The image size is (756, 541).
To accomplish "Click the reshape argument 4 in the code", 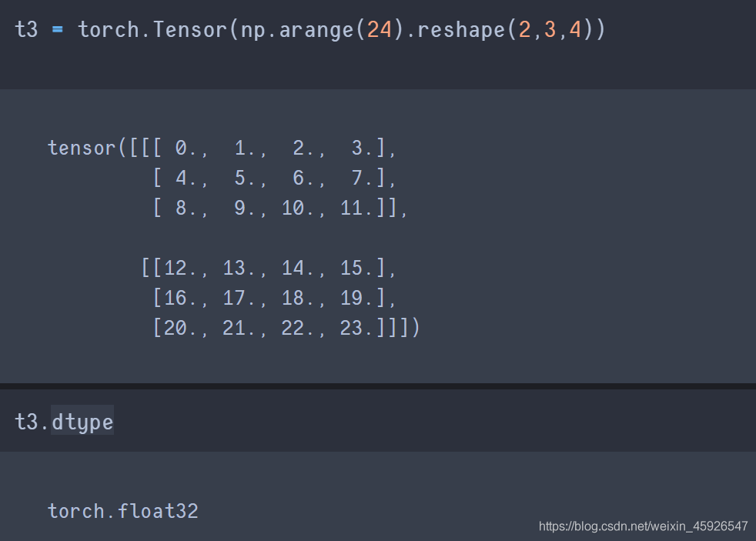I will [x=575, y=30].
